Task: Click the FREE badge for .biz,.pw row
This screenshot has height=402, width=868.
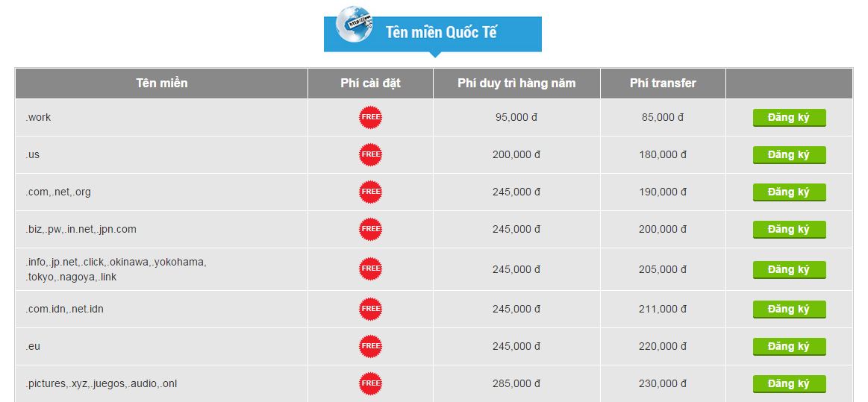Action: click(x=370, y=229)
